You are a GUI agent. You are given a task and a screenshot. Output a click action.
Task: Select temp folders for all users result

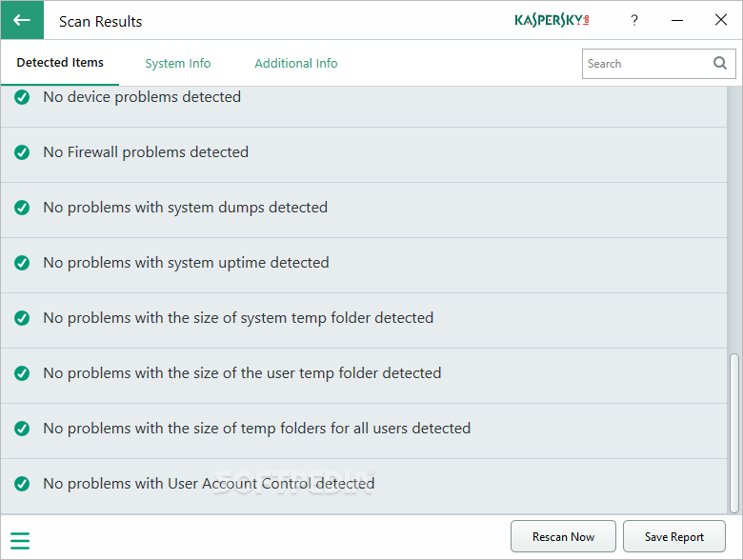257,429
